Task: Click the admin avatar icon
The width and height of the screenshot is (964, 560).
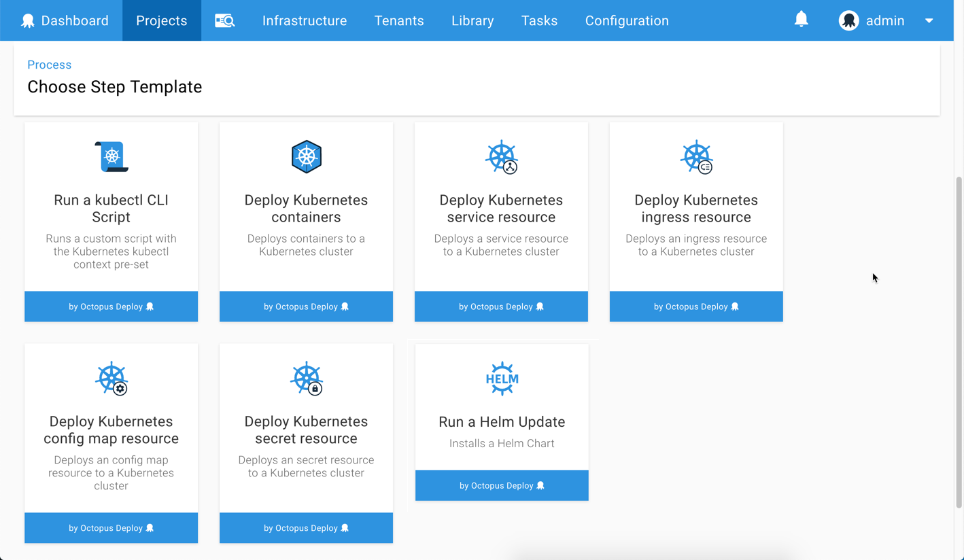Action: [849, 20]
